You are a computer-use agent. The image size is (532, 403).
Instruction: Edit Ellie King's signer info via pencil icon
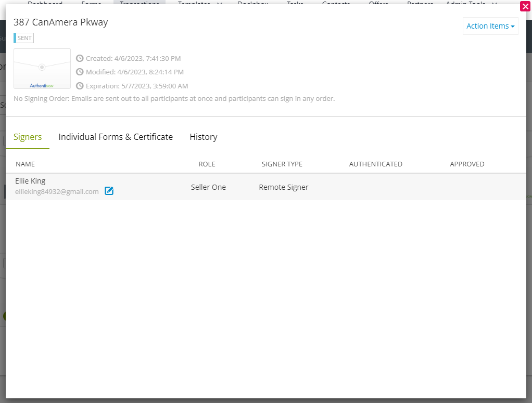pos(109,191)
